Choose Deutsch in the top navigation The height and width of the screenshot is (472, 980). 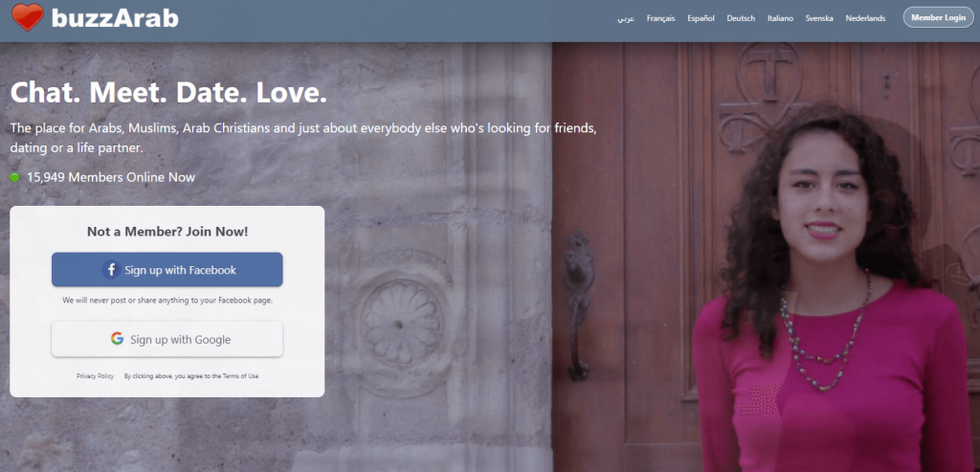pyautogui.click(x=741, y=18)
